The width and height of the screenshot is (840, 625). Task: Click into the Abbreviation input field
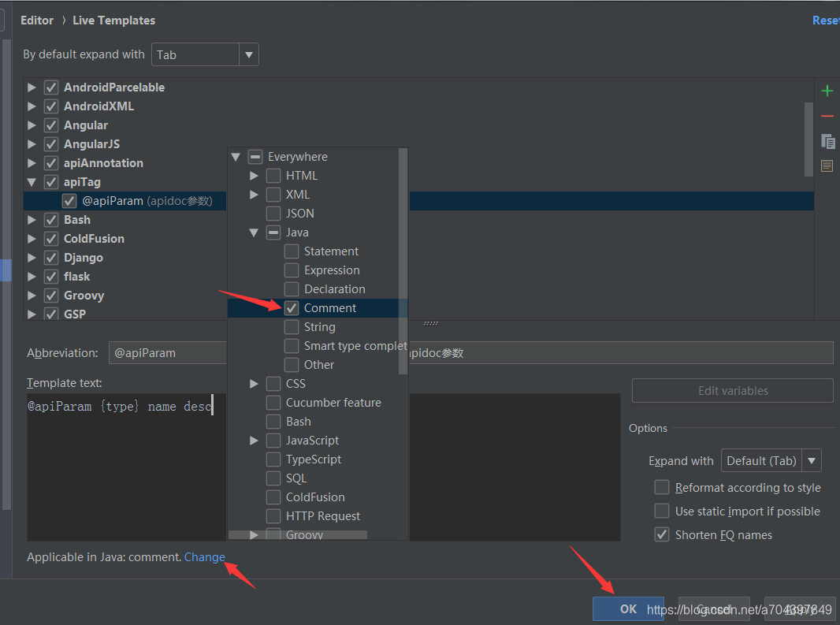pos(168,353)
